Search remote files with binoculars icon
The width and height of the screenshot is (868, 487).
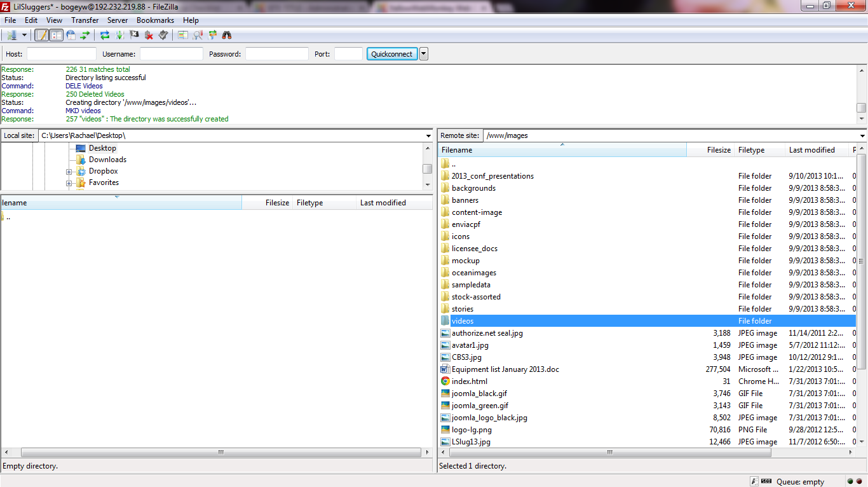pyautogui.click(x=227, y=35)
